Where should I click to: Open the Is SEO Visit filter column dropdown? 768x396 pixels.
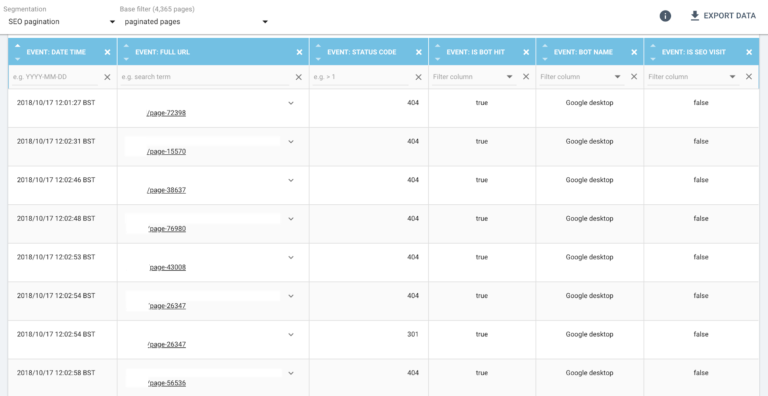tap(693, 77)
